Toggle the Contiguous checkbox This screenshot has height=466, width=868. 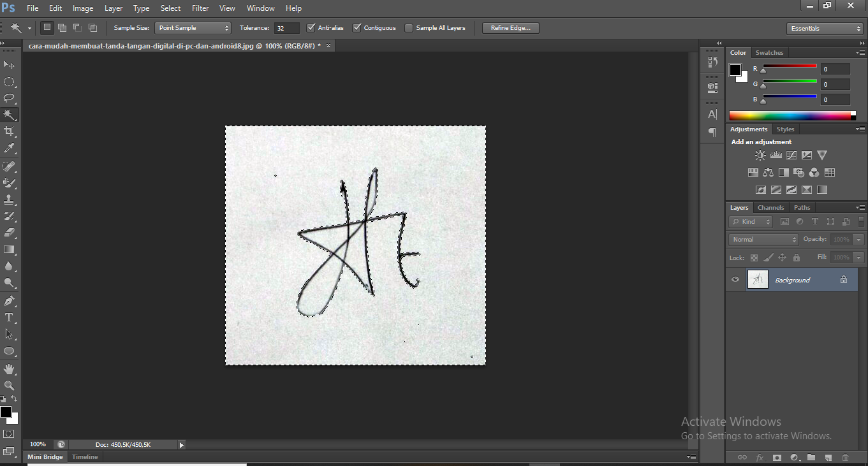point(357,28)
